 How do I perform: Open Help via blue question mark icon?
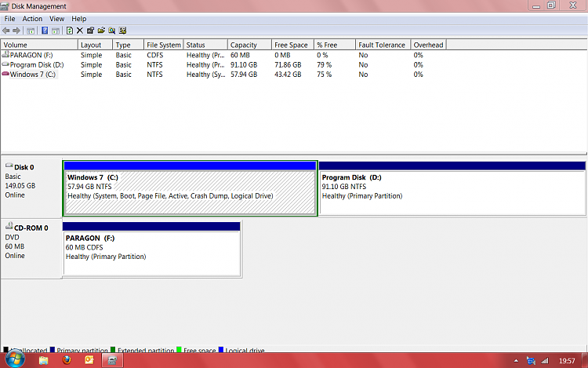click(x=45, y=31)
